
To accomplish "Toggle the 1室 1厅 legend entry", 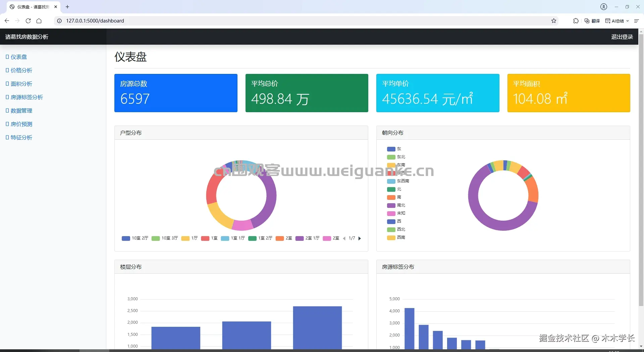I will [x=233, y=238].
